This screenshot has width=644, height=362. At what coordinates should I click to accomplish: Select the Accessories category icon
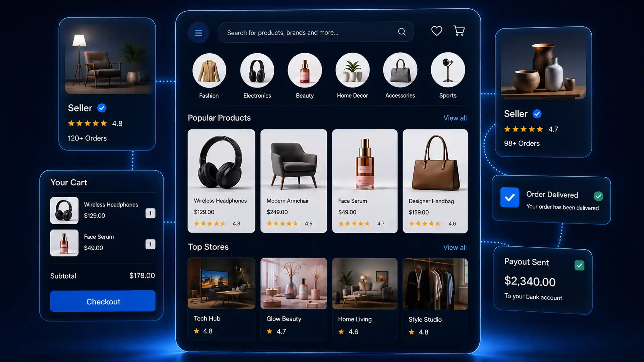(x=400, y=70)
